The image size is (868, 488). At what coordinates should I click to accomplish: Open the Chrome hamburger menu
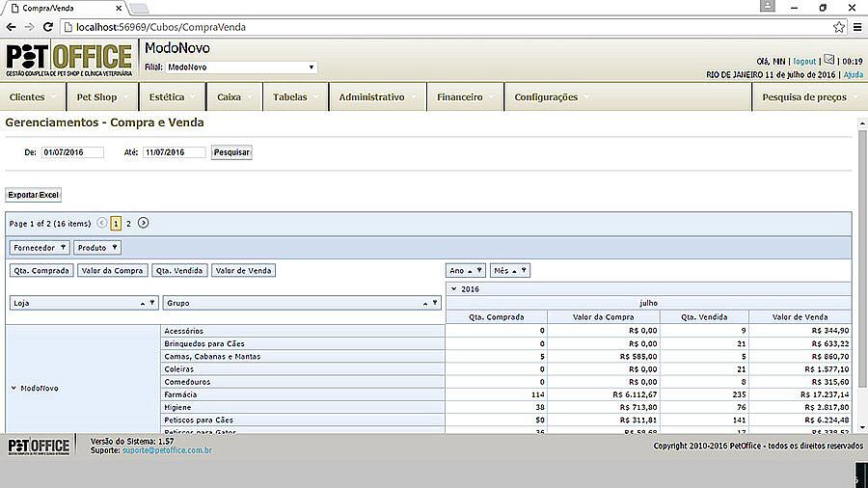(856, 27)
